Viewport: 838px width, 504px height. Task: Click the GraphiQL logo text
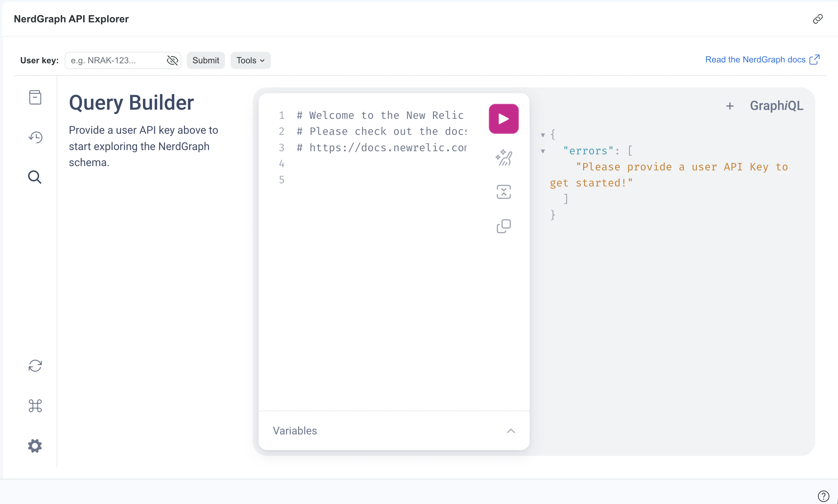point(776,106)
